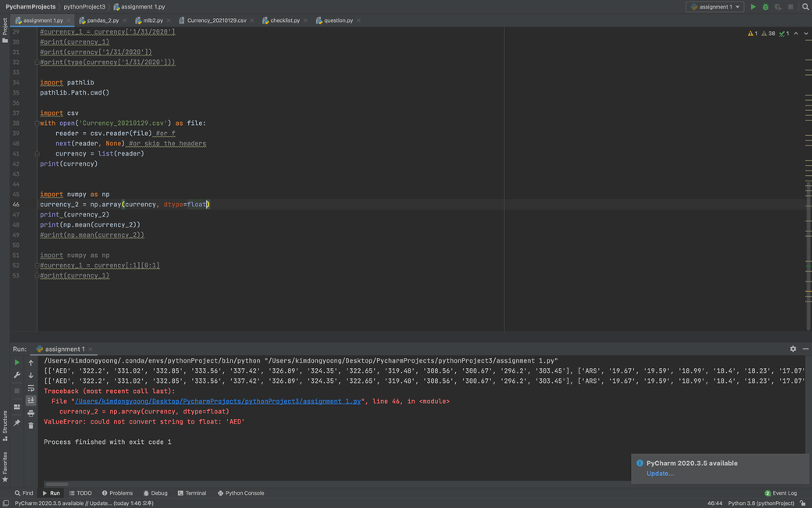Run the script with the green toolbar play button
The height and width of the screenshot is (508, 812).
point(753,7)
